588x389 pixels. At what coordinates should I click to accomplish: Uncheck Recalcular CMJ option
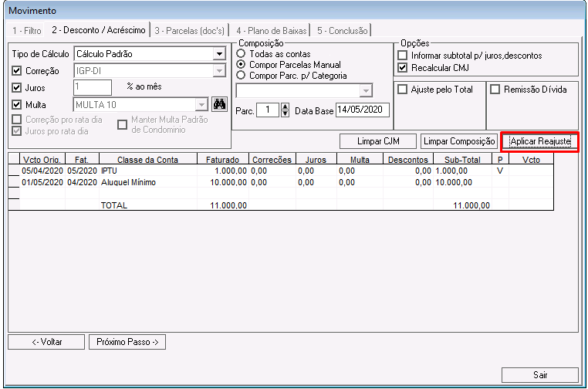(402, 68)
